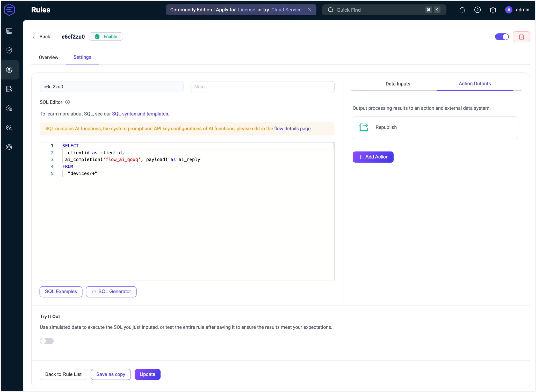Open the SQL Generator
This screenshot has height=392, width=536.
pos(111,292)
